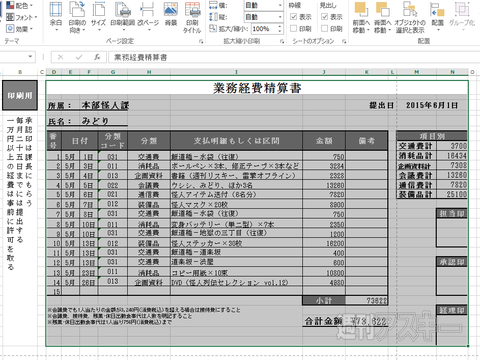Click the 前面へ移動 bring forward icon

pos(361,17)
